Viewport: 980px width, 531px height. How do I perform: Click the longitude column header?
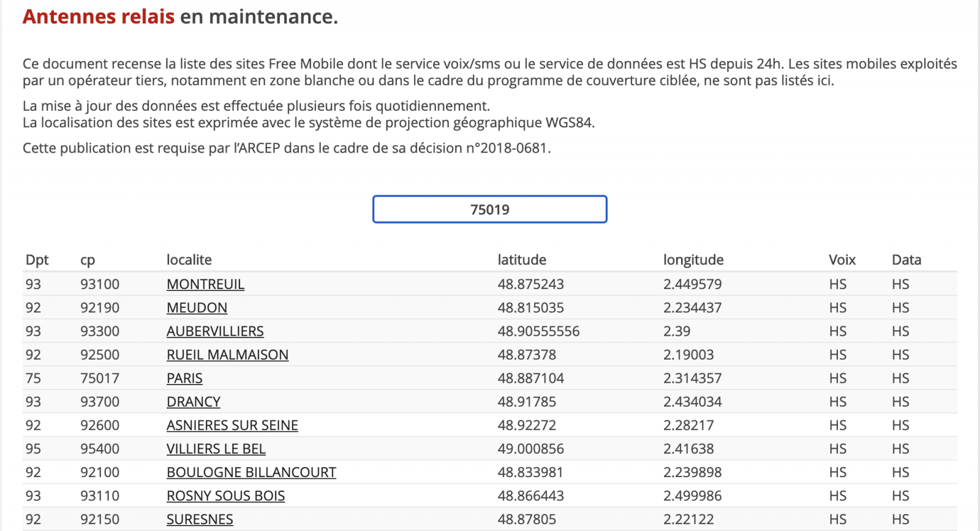693,260
